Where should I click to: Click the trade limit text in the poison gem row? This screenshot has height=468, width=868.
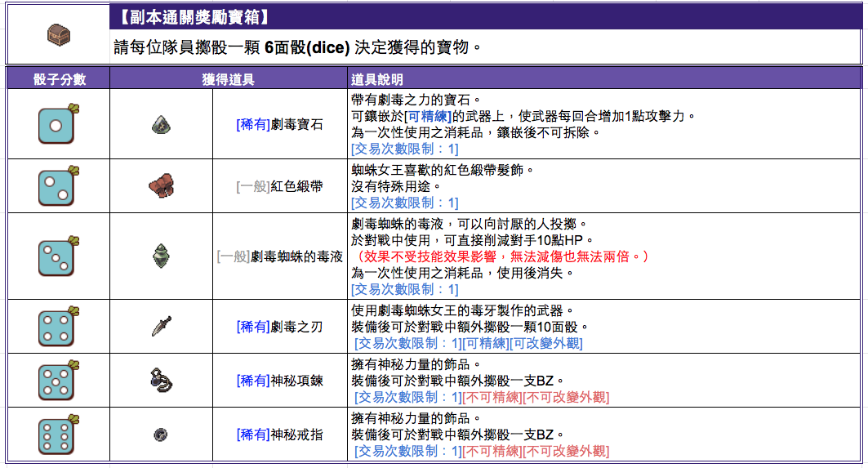(405, 149)
